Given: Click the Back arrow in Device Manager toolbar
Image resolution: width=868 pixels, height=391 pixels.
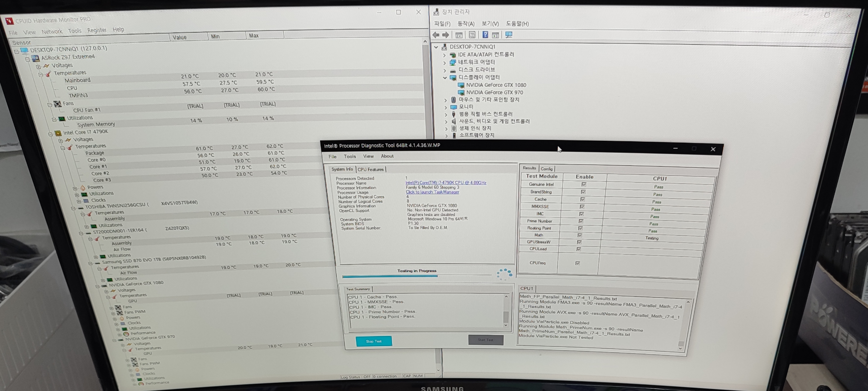Looking at the screenshot, I should [436, 35].
